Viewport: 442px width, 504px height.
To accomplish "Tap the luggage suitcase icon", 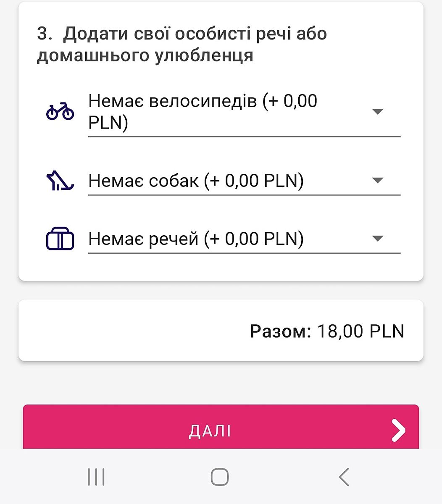I will pos(60,239).
